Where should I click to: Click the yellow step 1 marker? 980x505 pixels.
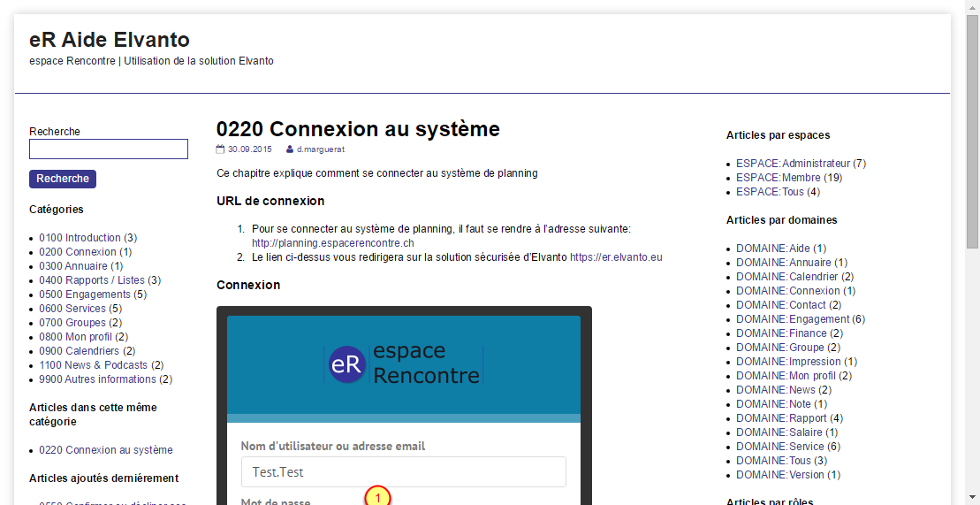coord(377,497)
